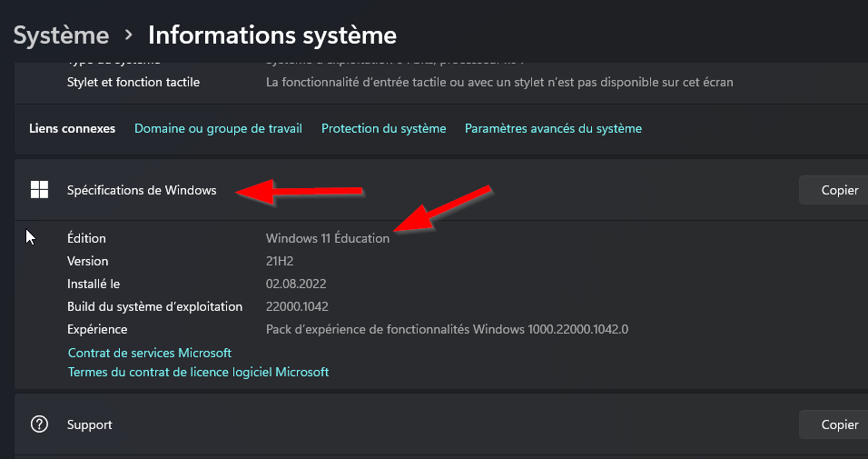The height and width of the screenshot is (459, 868).
Task: Copy the Spécifications de Windows details
Action: pyautogui.click(x=835, y=190)
